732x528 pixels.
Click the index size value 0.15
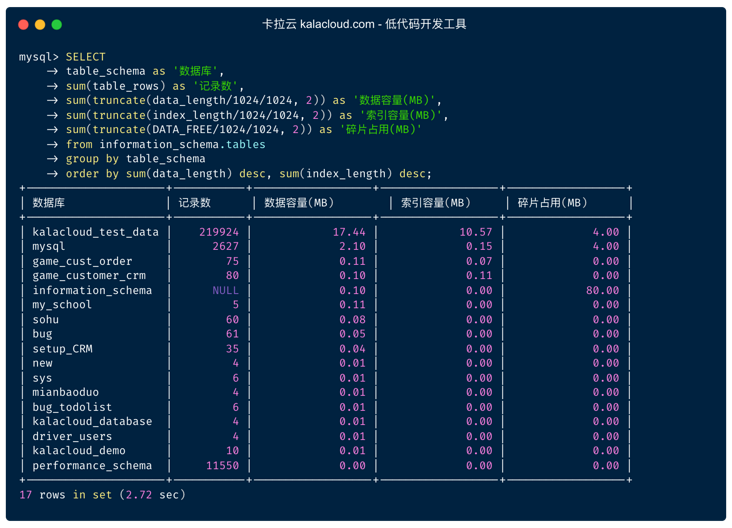(479, 246)
